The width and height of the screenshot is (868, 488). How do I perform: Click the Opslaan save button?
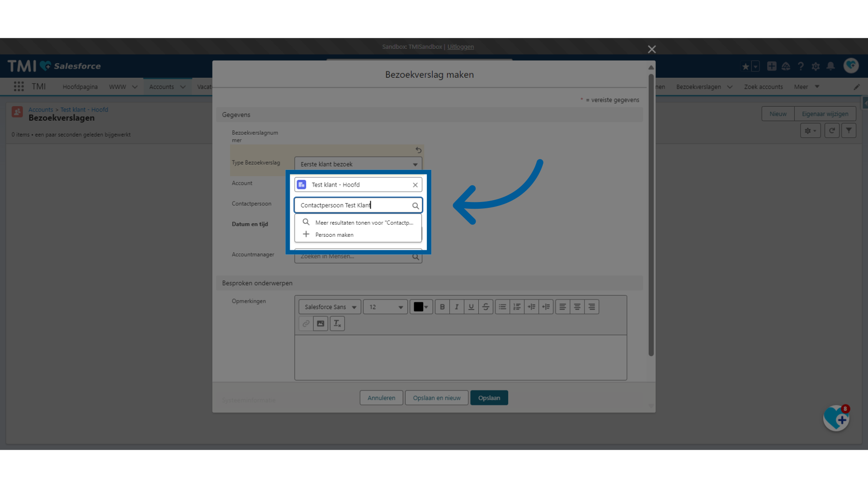pyautogui.click(x=488, y=398)
